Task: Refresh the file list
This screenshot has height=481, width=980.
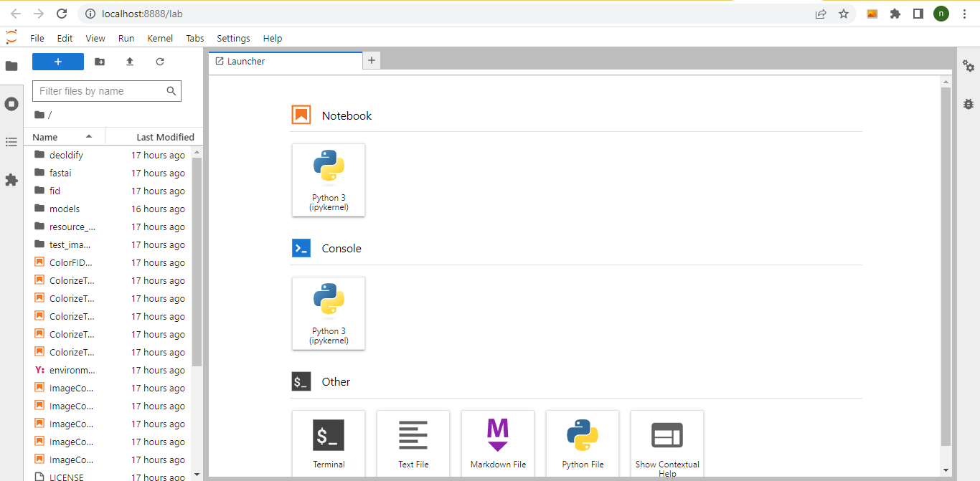Action: [159, 62]
